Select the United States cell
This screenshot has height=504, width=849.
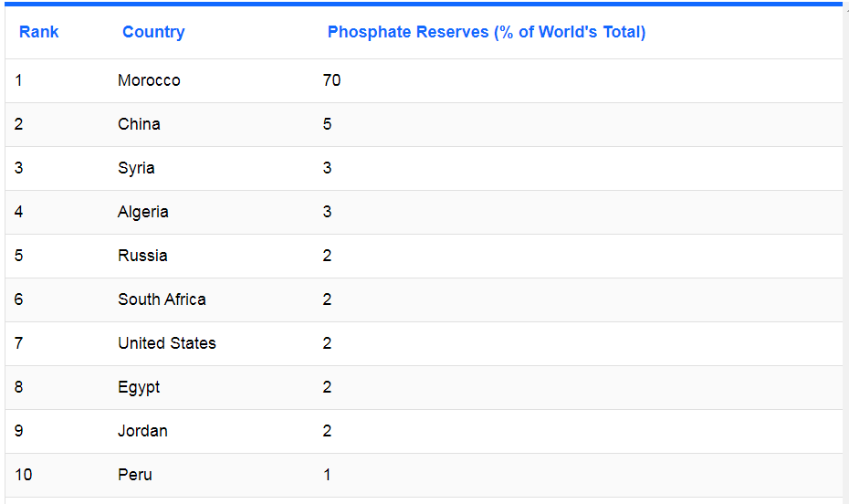tap(167, 343)
